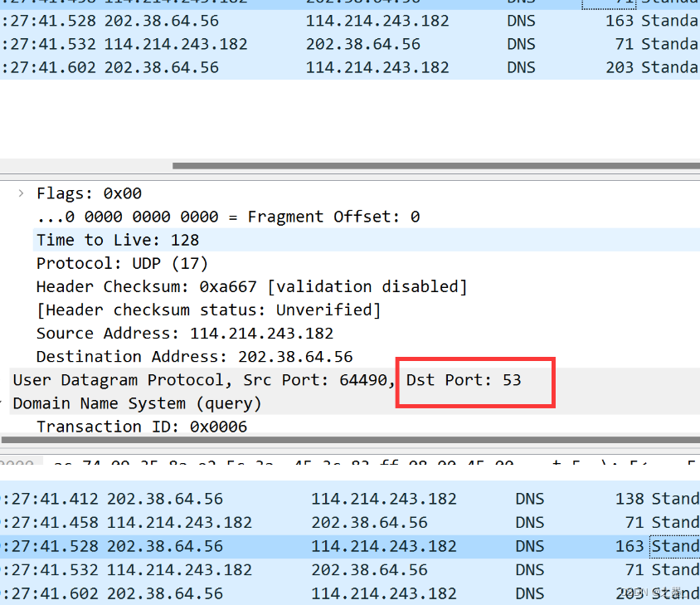Select the last DNS response in the bottom list
Image resolution: width=700 pixels, height=605 pixels.
(332, 593)
